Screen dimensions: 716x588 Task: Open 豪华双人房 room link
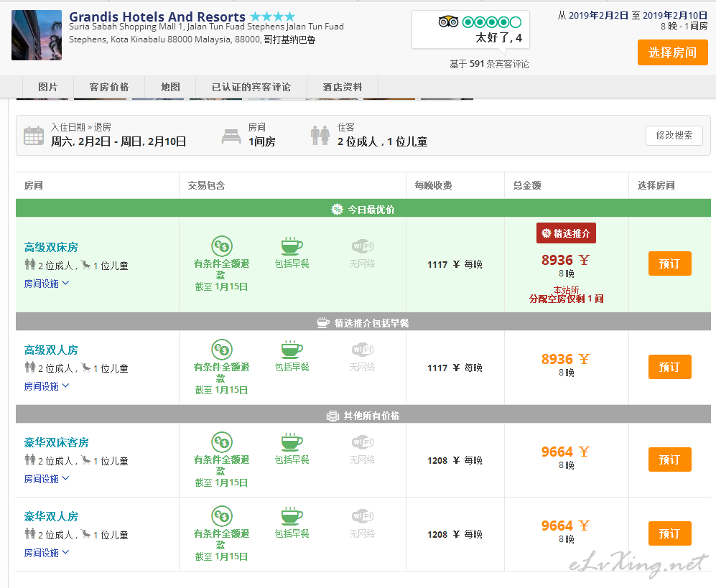[51, 517]
